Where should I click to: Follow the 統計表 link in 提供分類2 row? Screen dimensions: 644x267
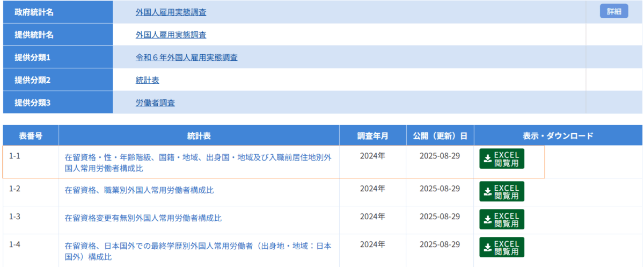(147, 80)
